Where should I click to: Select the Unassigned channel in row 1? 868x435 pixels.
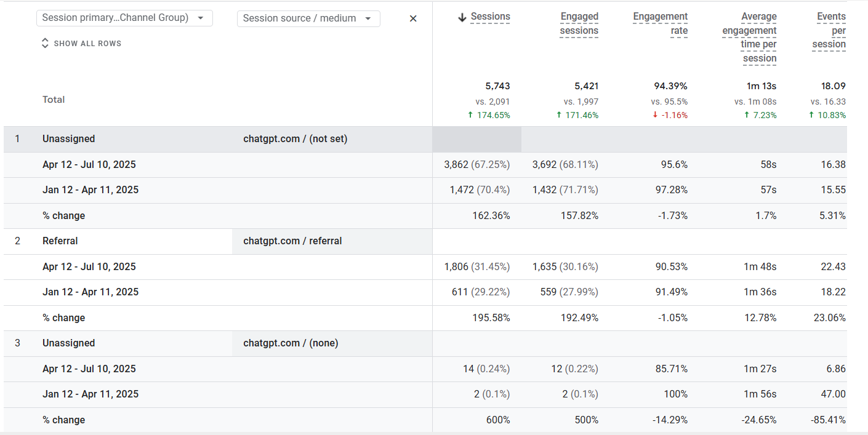click(x=68, y=139)
